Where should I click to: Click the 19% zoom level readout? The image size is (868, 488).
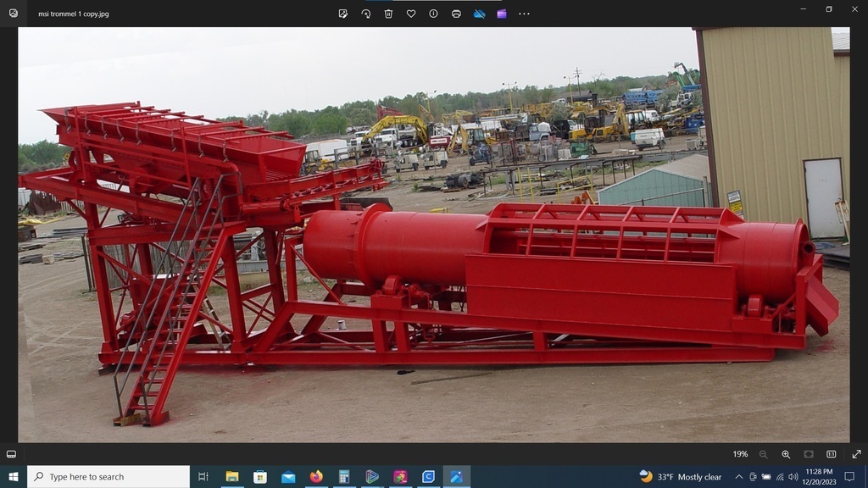tap(740, 454)
